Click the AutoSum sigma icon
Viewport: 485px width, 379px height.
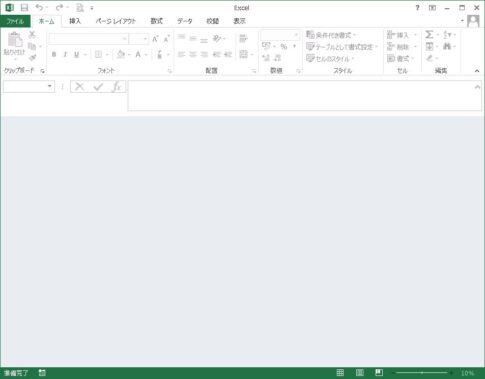tap(429, 35)
